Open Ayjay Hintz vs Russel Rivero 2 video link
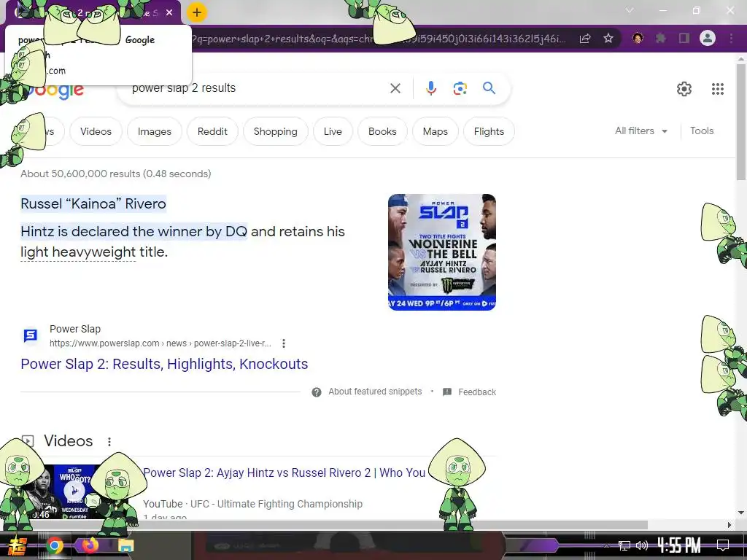 pyautogui.click(x=284, y=472)
